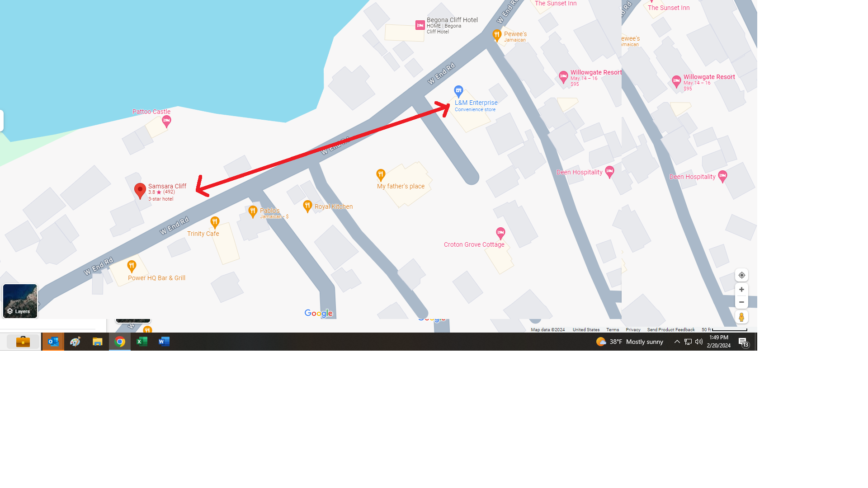Click the red Samsara Cliff pin
The image size is (868, 488).
(x=140, y=191)
